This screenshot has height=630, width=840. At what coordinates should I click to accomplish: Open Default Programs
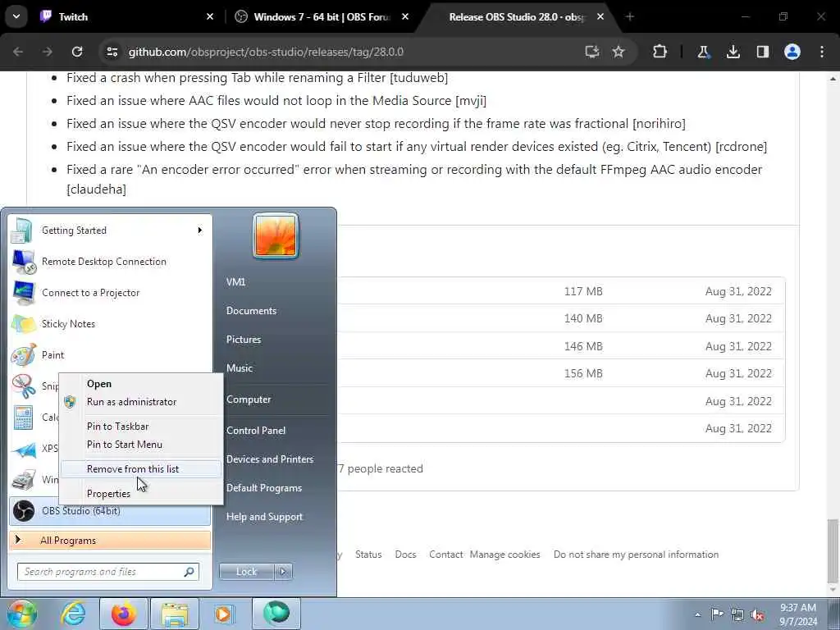click(264, 488)
